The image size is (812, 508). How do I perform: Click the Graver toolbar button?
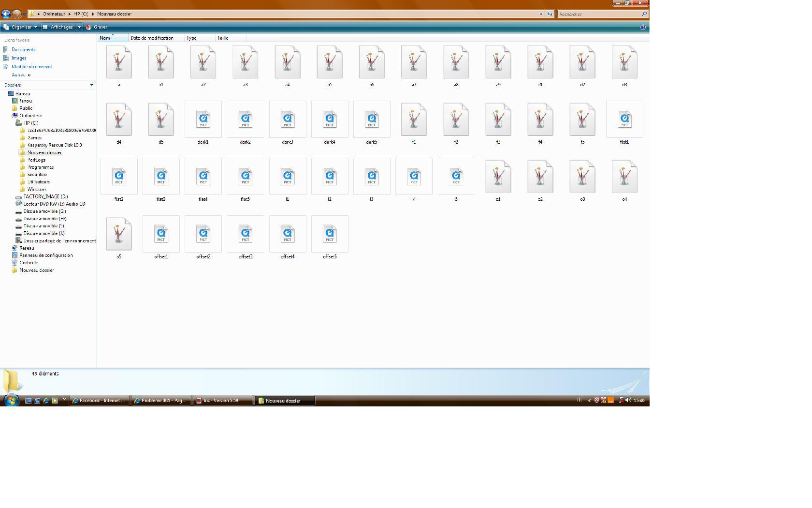pyautogui.click(x=97, y=27)
